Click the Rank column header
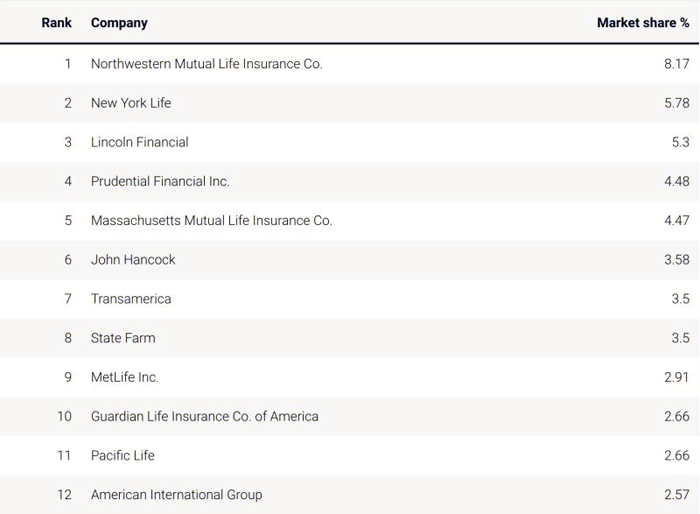Image resolution: width=700 pixels, height=514 pixels. (56, 22)
